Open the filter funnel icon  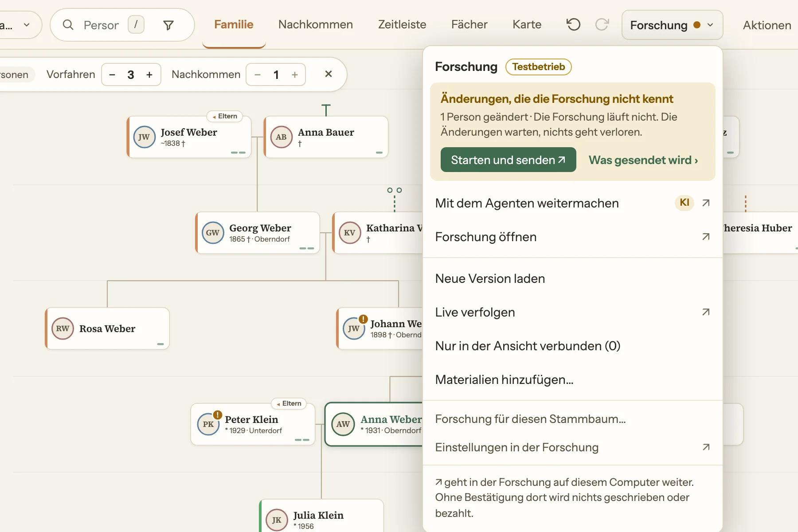[x=168, y=25]
